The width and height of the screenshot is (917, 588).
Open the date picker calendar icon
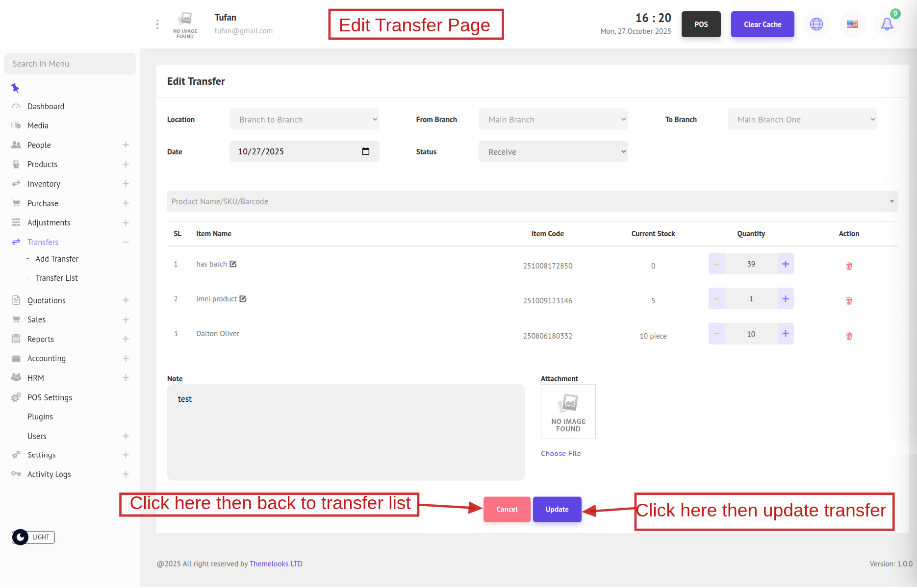pos(365,151)
